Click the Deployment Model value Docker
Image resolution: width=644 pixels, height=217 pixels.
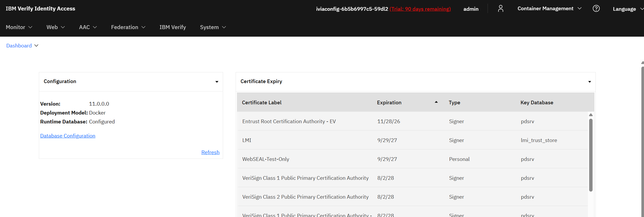click(x=97, y=113)
